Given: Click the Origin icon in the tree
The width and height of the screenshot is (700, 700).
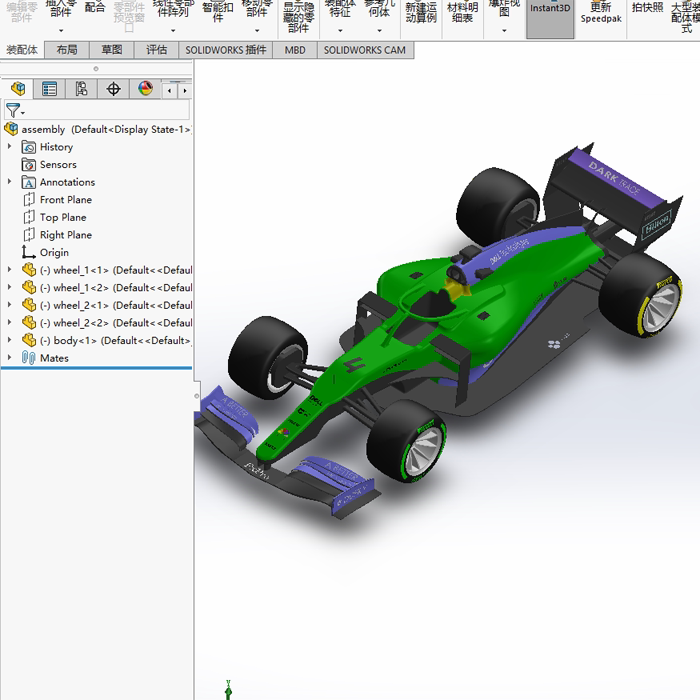Looking at the screenshot, I should click(29, 252).
